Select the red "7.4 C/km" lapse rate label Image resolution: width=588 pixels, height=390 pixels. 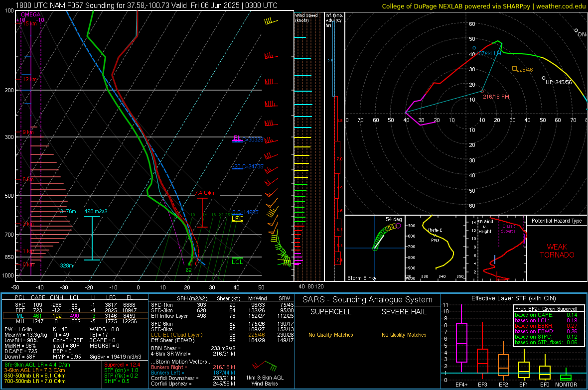pyautogui.click(x=205, y=193)
